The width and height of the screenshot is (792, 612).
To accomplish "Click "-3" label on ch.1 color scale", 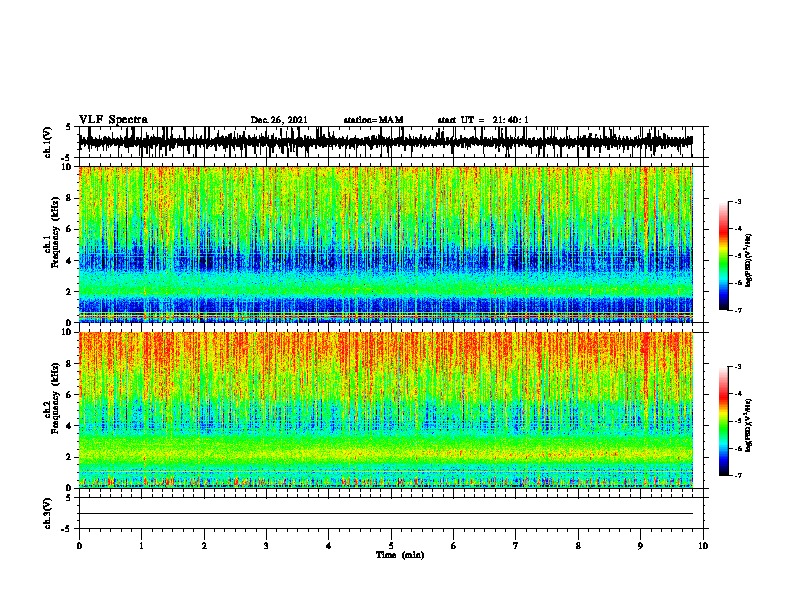I will [737, 201].
